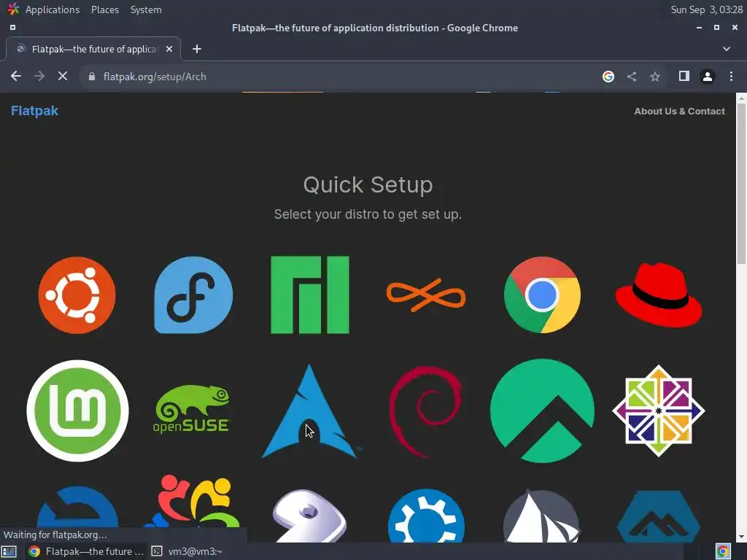The width and height of the screenshot is (747, 560).
Task: Open Chrome's three-dot menu
Action: coord(731,76)
